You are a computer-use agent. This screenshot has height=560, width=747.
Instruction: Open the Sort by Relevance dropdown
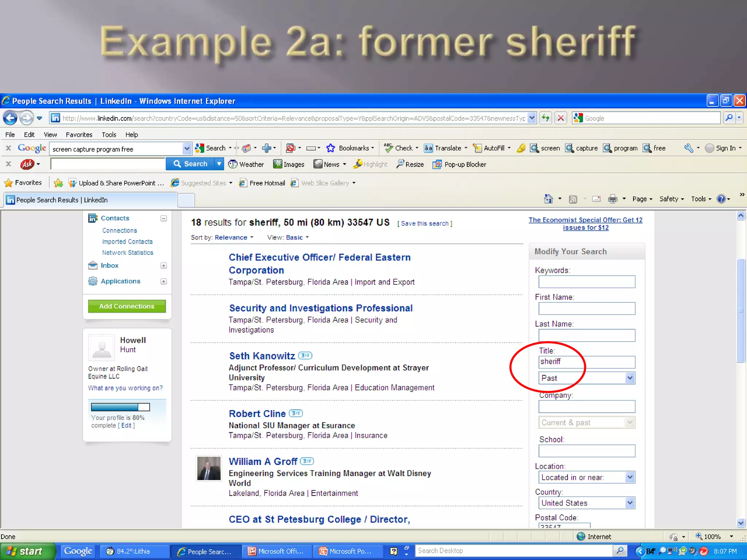234,237
